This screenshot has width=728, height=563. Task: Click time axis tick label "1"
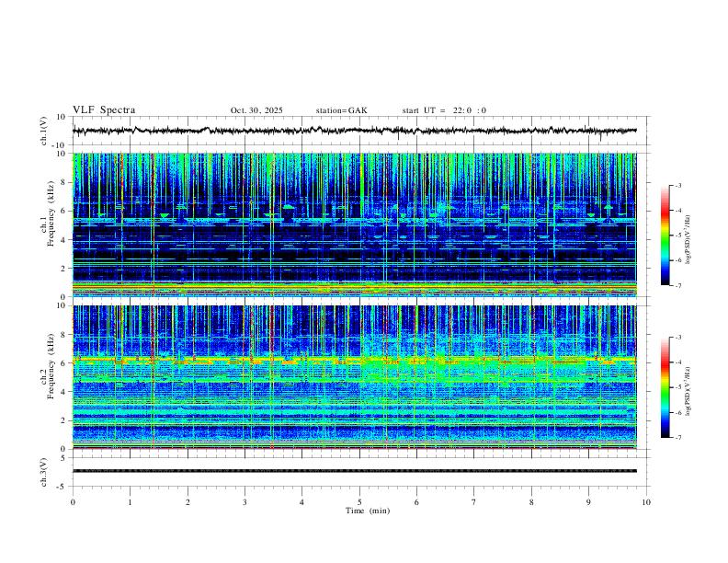(130, 502)
